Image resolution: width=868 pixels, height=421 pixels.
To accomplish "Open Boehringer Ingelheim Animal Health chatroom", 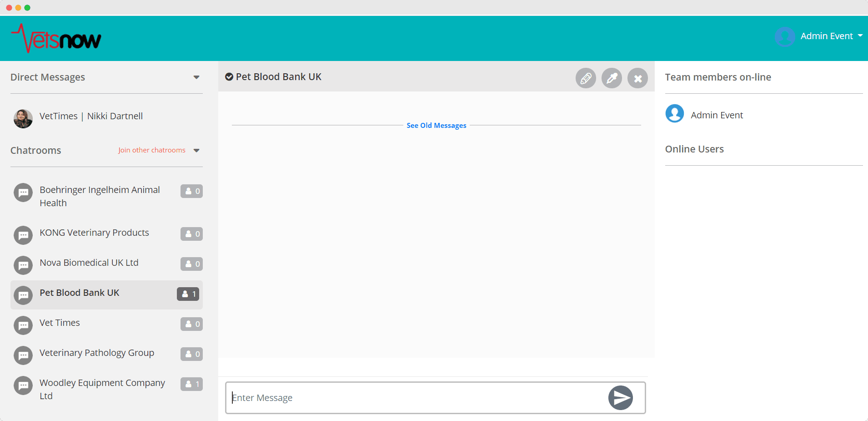I will pyautogui.click(x=100, y=196).
